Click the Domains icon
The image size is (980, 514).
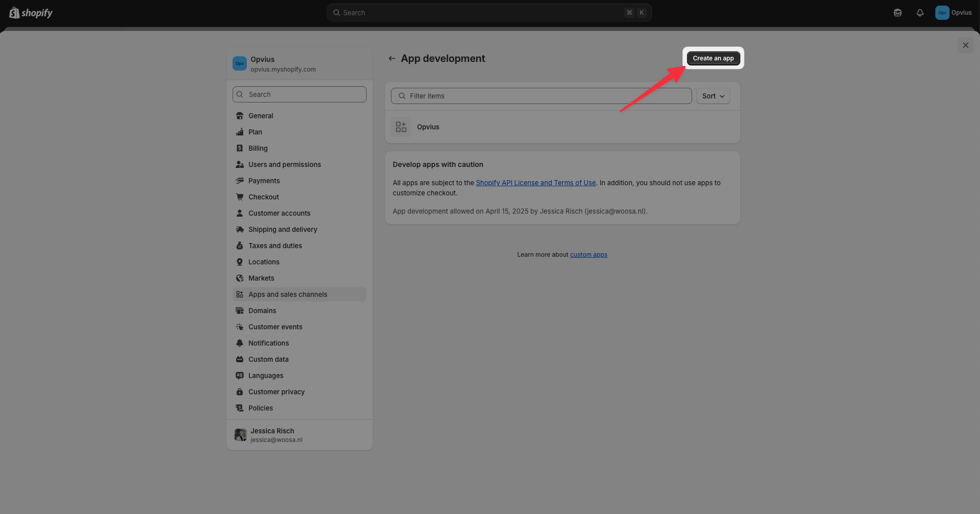240,311
